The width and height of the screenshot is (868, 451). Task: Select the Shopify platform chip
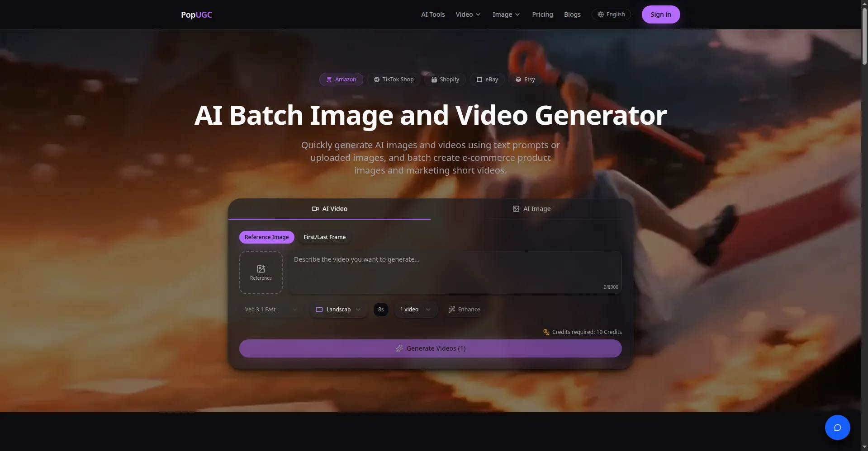click(x=445, y=80)
